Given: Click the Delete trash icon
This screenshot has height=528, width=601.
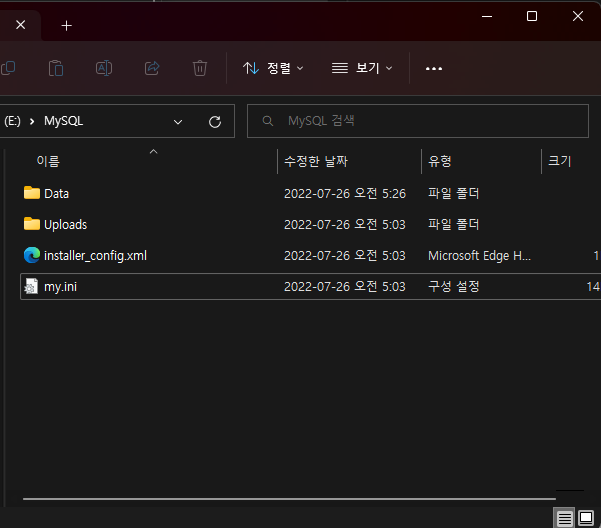Looking at the screenshot, I should pos(200,69).
